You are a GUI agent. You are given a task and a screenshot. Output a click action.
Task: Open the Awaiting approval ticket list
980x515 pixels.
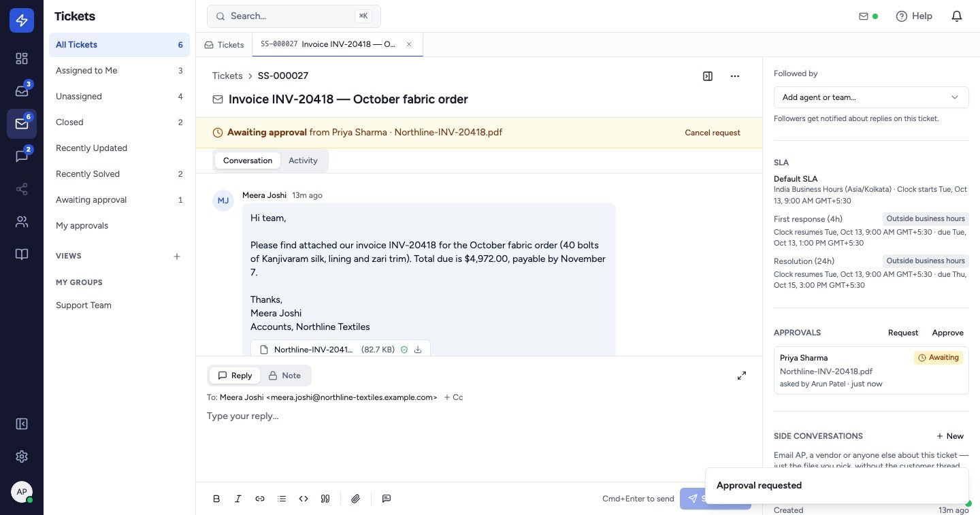[x=119, y=200]
